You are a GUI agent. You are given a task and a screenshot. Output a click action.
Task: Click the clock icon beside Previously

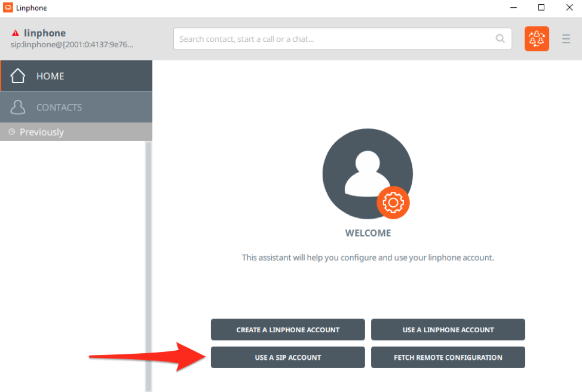tap(12, 132)
